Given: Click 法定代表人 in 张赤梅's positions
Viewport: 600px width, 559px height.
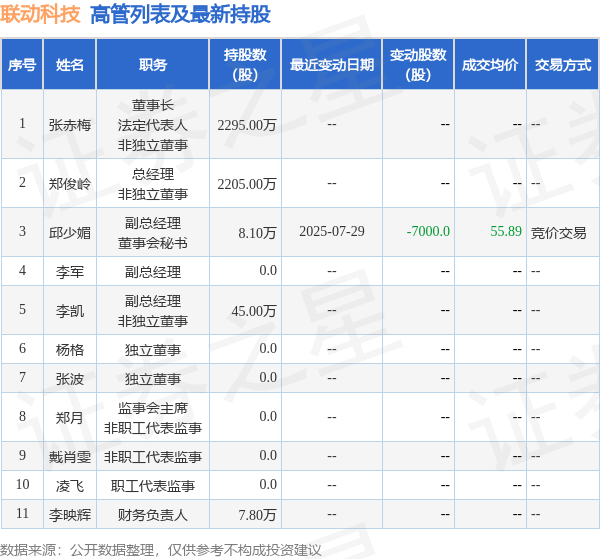Looking at the screenshot, I should pos(153,125).
